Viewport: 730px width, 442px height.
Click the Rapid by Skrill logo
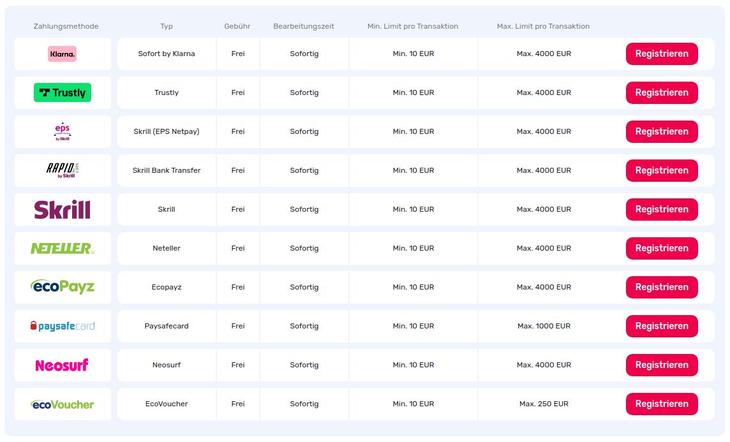[x=62, y=170]
